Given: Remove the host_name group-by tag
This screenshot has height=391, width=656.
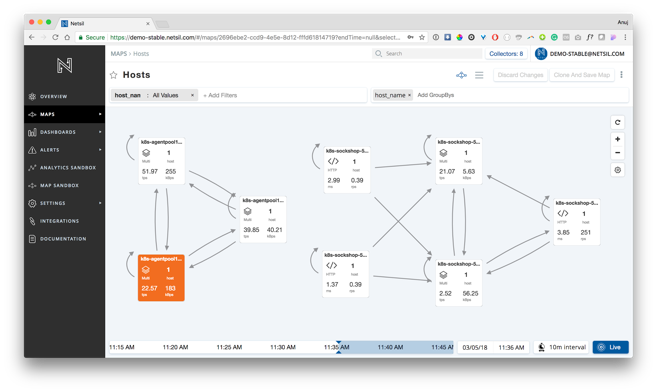Looking at the screenshot, I should [x=409, y=95].
